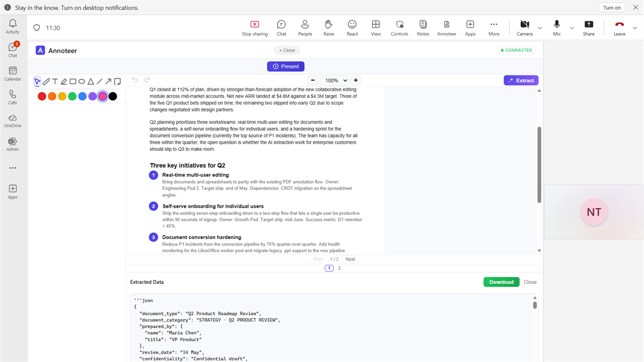The image size is (644, 362).
Task: Pick the red color swatch
Action: 42,96
